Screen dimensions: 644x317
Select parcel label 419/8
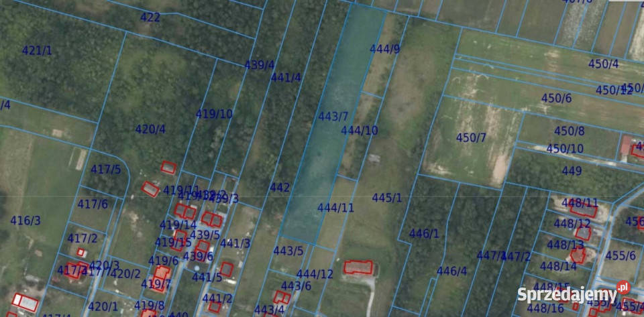tap(149, 305)
